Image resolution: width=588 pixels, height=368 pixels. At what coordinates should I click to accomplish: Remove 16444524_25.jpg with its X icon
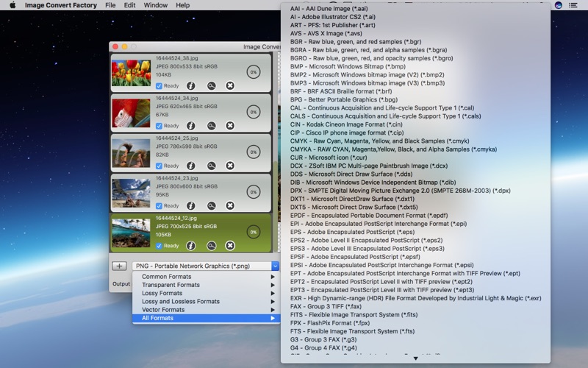tap(230, 166)
